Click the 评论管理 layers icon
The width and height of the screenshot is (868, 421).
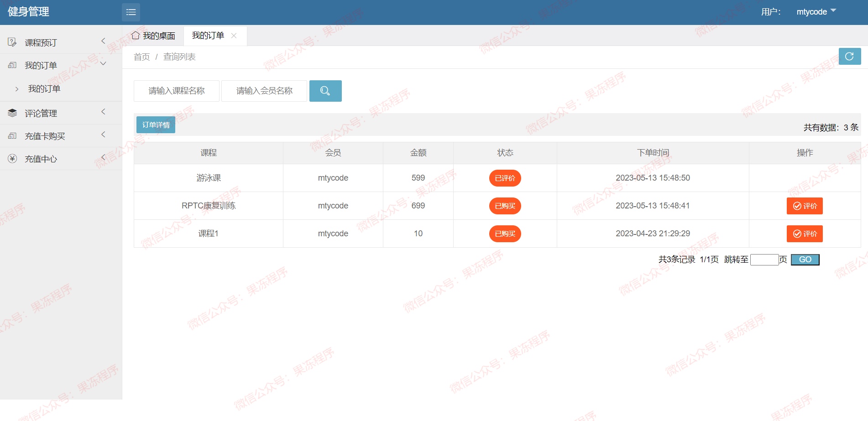coord(12,113)
